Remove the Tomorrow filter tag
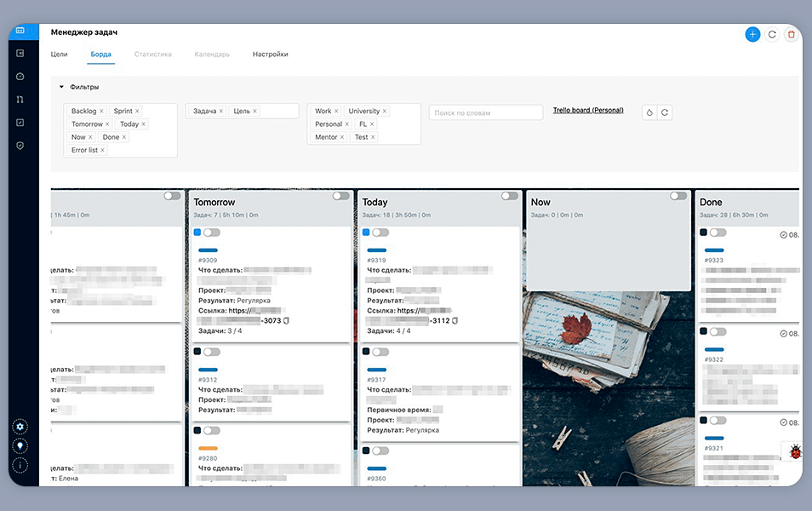This screenshot has width=812, height=511. (x=107, y=123)
